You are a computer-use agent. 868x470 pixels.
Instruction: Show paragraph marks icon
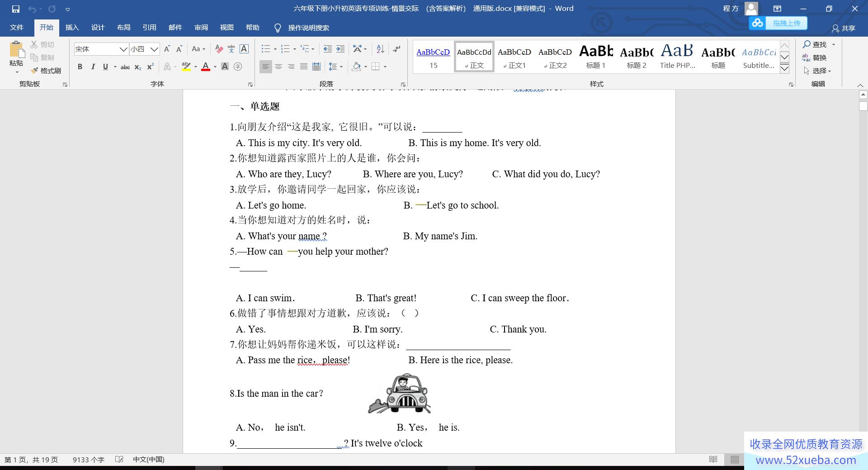tap(396, 49)
